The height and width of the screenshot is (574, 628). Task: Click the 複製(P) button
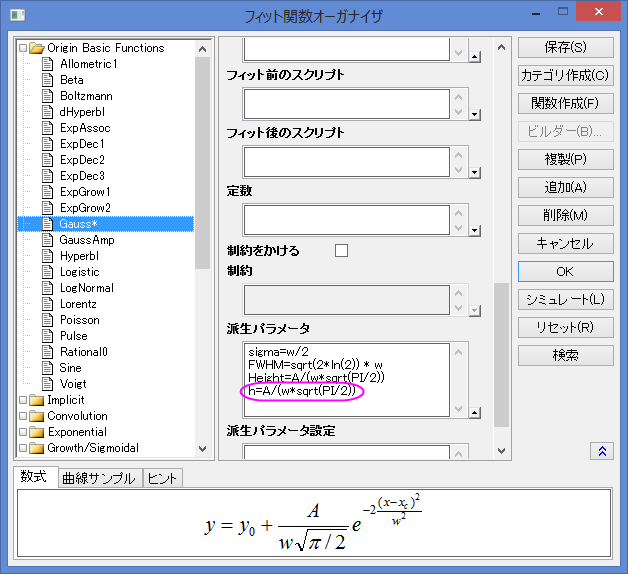(566, 159)
